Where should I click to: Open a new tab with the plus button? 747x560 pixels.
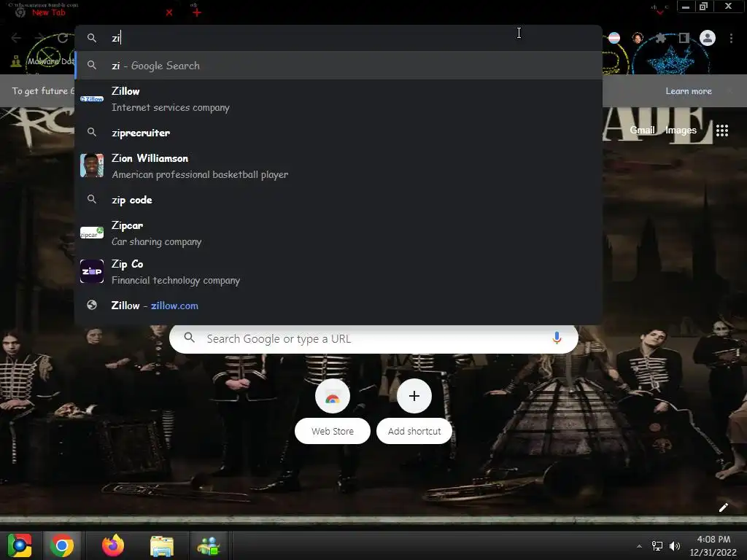[x=197, y=13]
